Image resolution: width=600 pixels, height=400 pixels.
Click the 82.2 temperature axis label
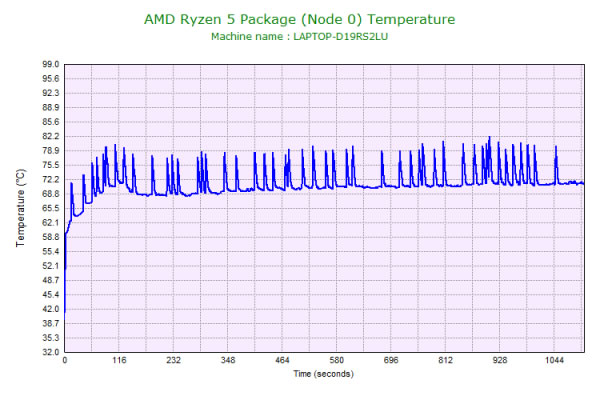tap(51, 136)
